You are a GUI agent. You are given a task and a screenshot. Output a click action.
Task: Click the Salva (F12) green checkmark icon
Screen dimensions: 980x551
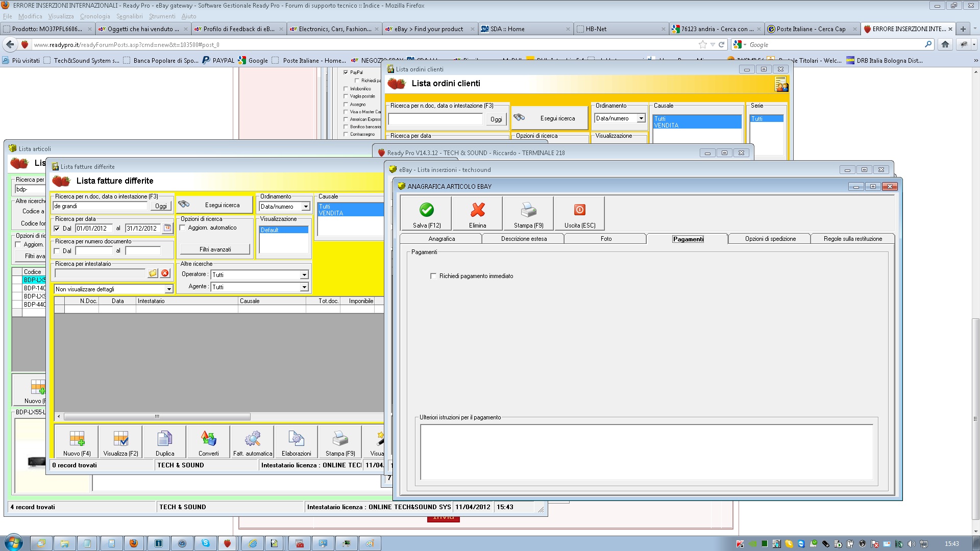[426, 210]
